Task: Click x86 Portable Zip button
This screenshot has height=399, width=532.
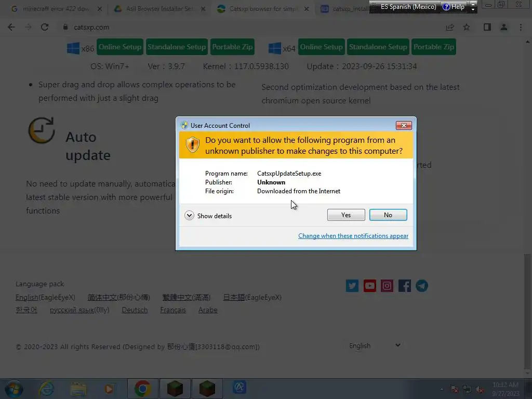Action: [232, 47]
